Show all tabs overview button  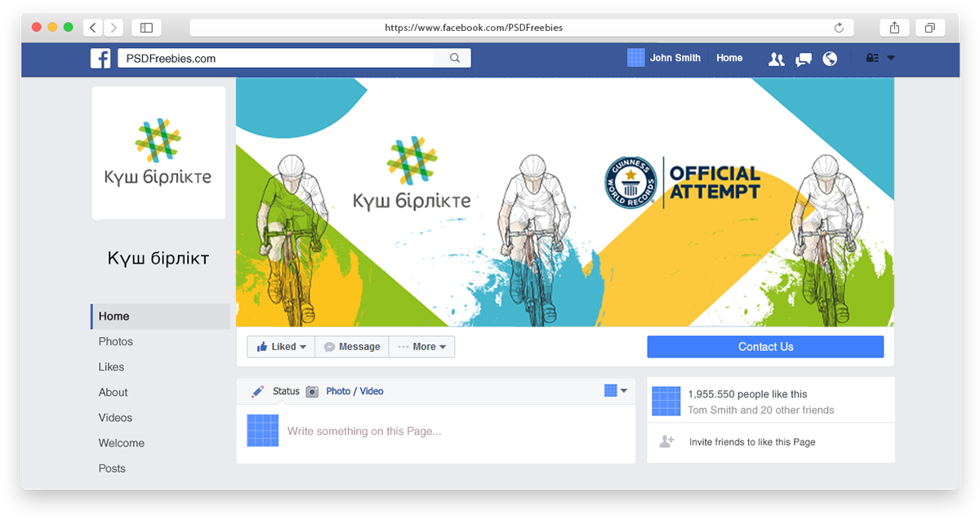click(929, 28)
